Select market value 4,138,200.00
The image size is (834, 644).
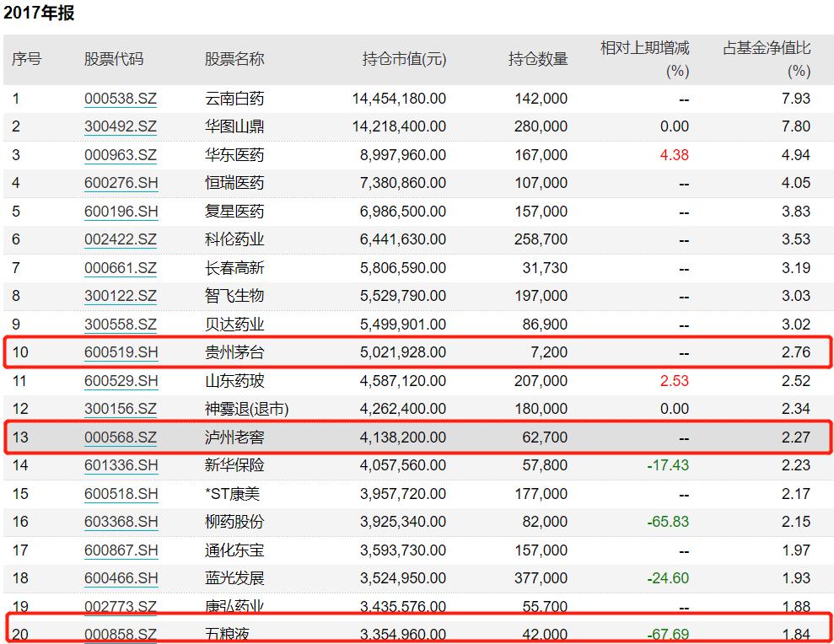403,437
